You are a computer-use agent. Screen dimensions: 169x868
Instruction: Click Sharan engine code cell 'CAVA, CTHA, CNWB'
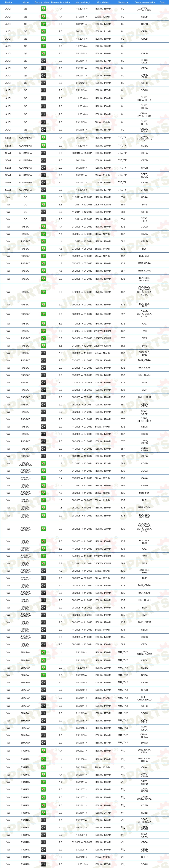pyautogui.click(x=144, y=653)
